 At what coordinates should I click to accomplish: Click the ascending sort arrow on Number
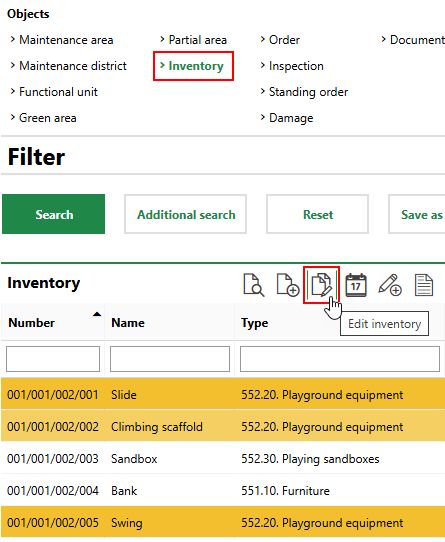(97, 314)
